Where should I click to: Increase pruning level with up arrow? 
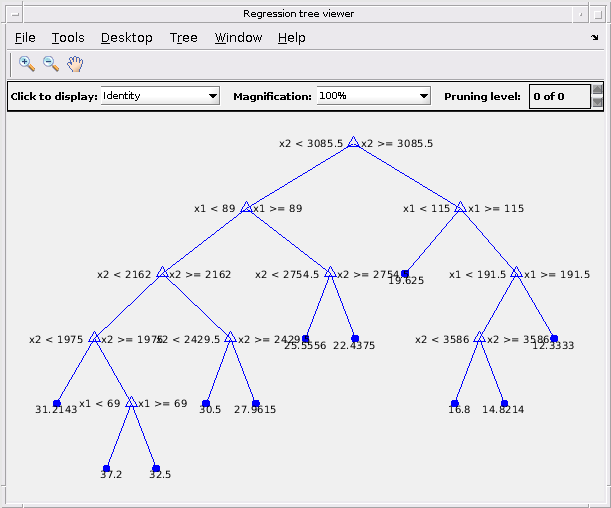(597, 90)
